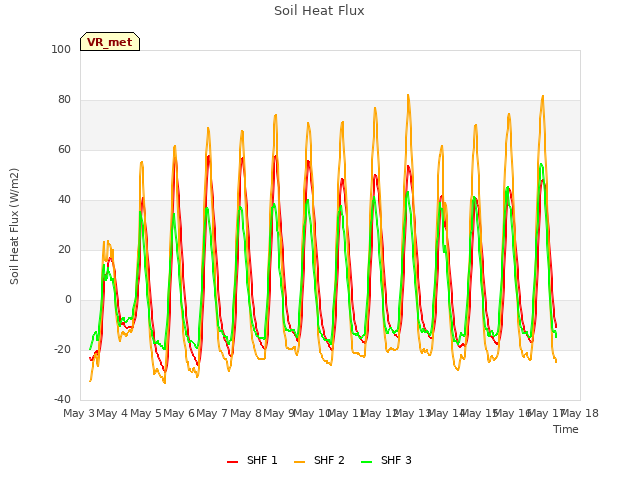Click the red SHF 1 legend swatch

pos(232,462)
